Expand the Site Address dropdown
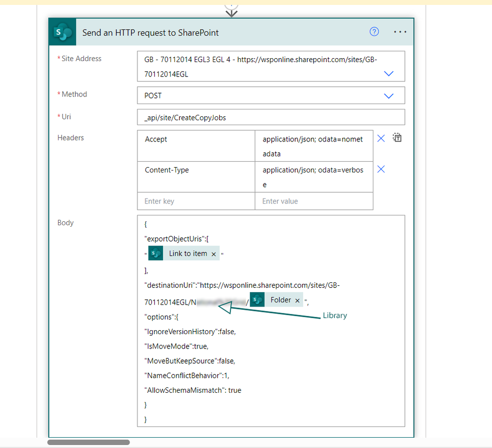The image size is (492, 448). (x=389, y=74)
